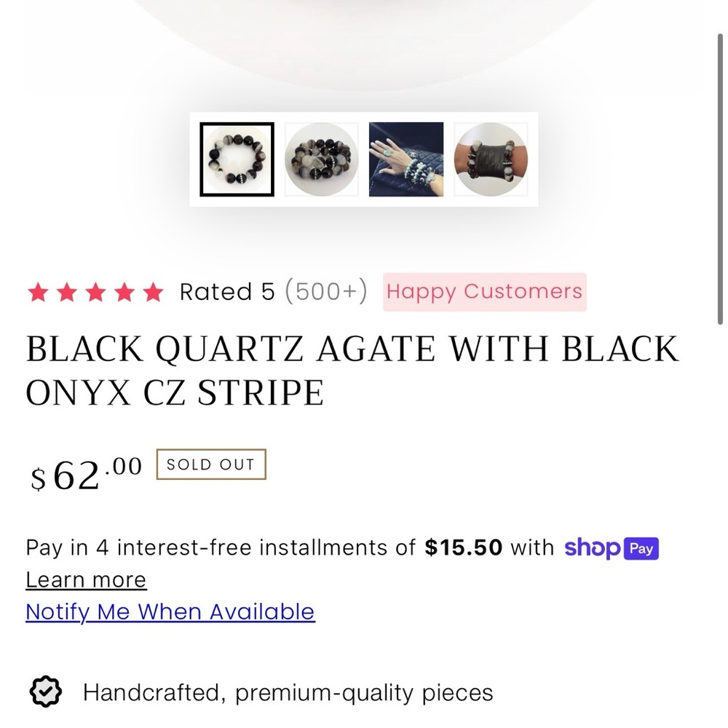
Task: Click the SOLD OUT button
Action: click(x=210, y=464)
